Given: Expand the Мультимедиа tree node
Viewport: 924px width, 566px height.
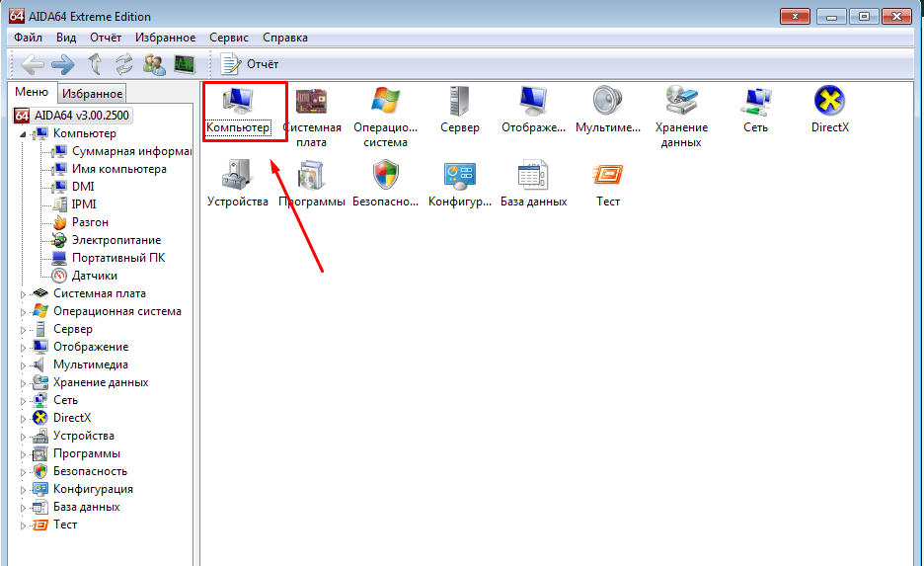Looking at the screenshot, I should [x=23, y=364].
